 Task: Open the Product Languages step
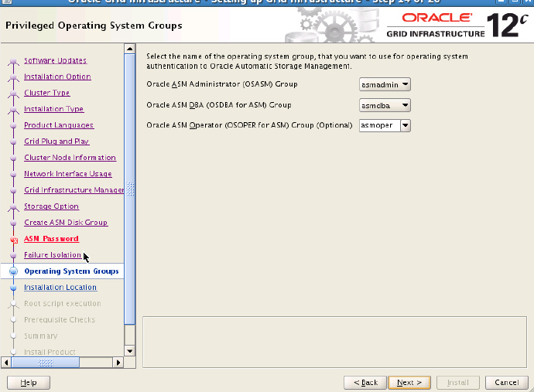coord(59,125)
